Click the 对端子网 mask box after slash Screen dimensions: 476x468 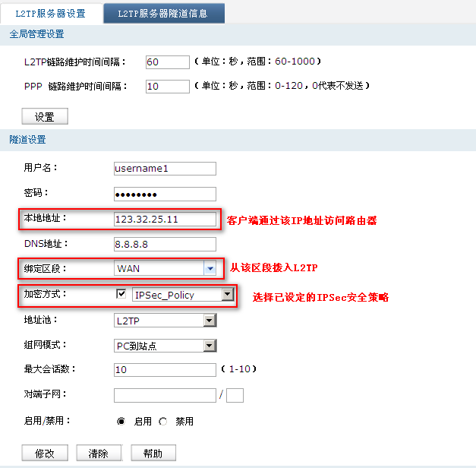(235, 395)
